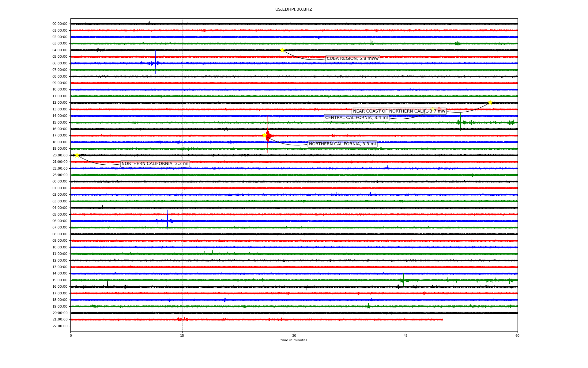Click the 0 tick label on x-axis
The width and height of the screenshot is (588, 368).
[71, 335]
